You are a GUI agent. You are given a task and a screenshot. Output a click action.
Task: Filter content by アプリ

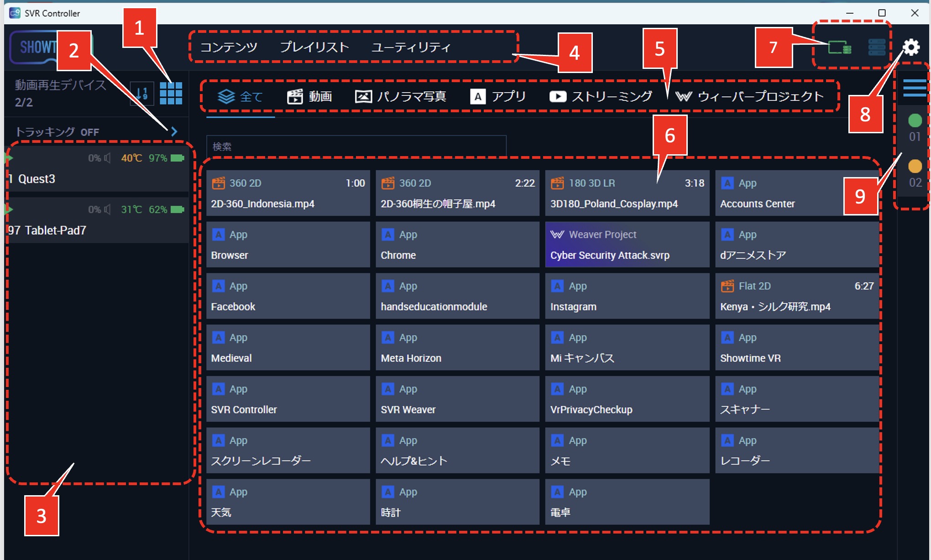(x=498, y=96)
